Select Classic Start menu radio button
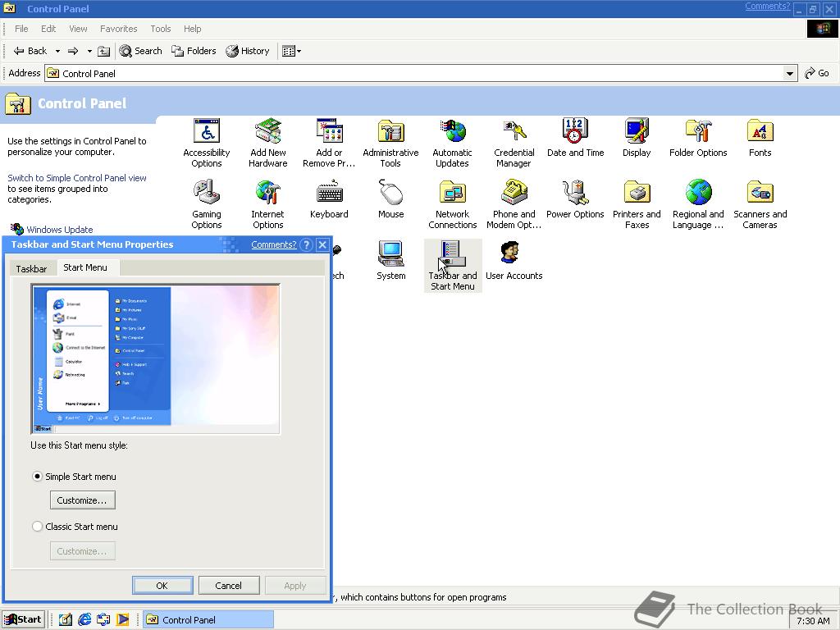 37,527
